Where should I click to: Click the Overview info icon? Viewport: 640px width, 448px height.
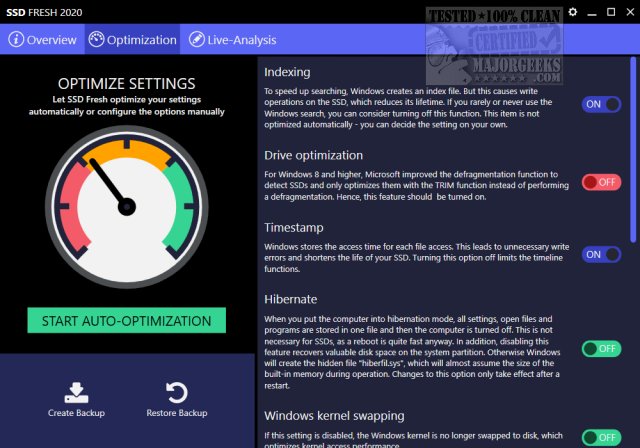coord(16,40)
